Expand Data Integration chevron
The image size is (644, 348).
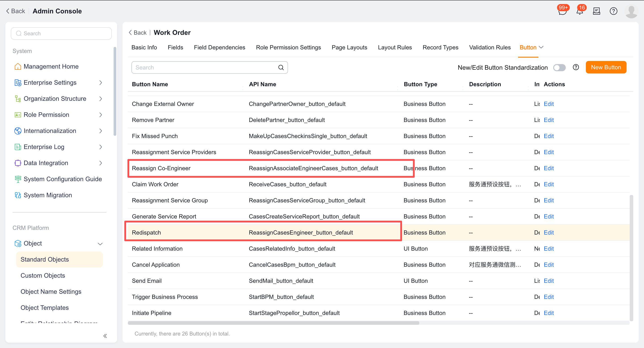click(x=100, y=163)
